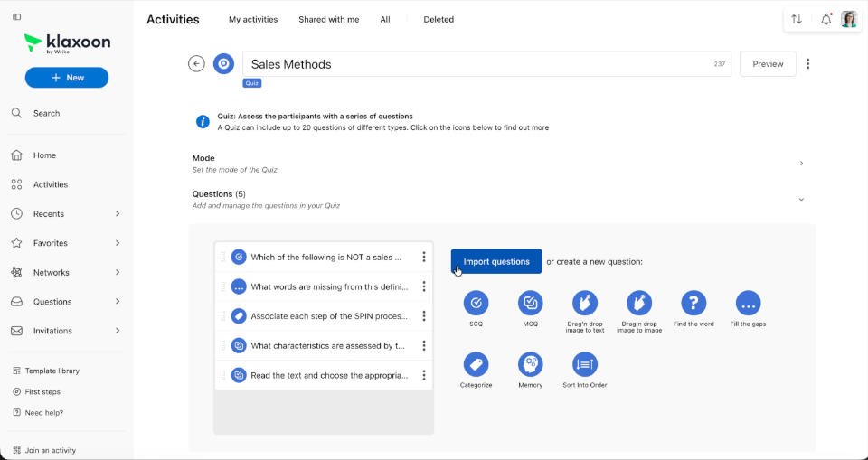
Task: Click the sort arrows icon
Action: (x=797, y=19)
